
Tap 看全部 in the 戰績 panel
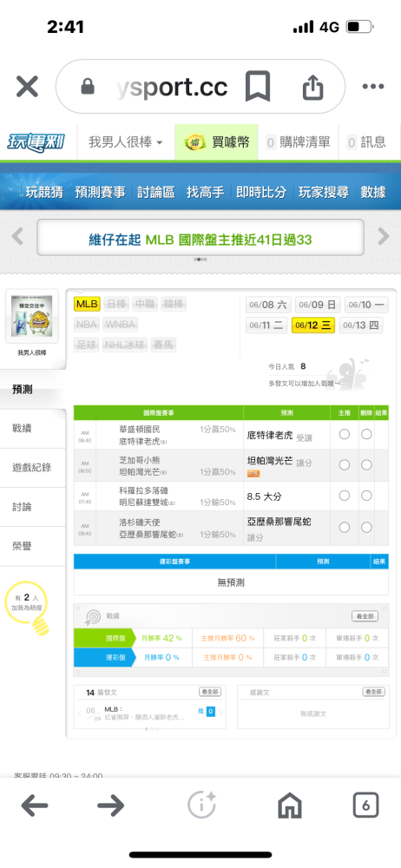365,616
